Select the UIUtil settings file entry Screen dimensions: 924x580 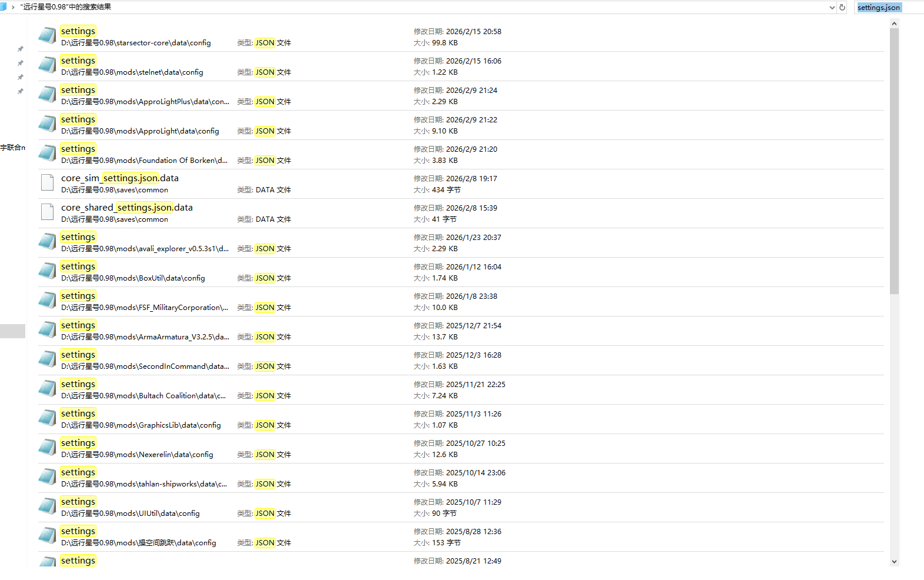tap(78, 502)
